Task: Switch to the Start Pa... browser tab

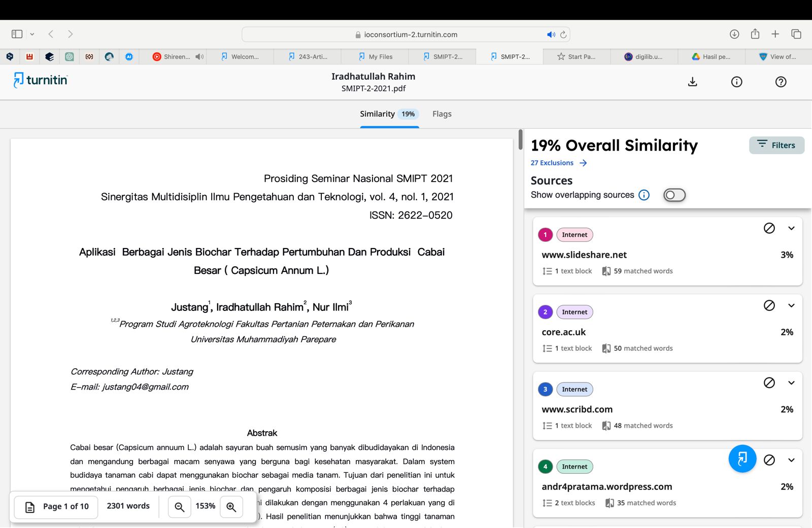Action: 577,57
